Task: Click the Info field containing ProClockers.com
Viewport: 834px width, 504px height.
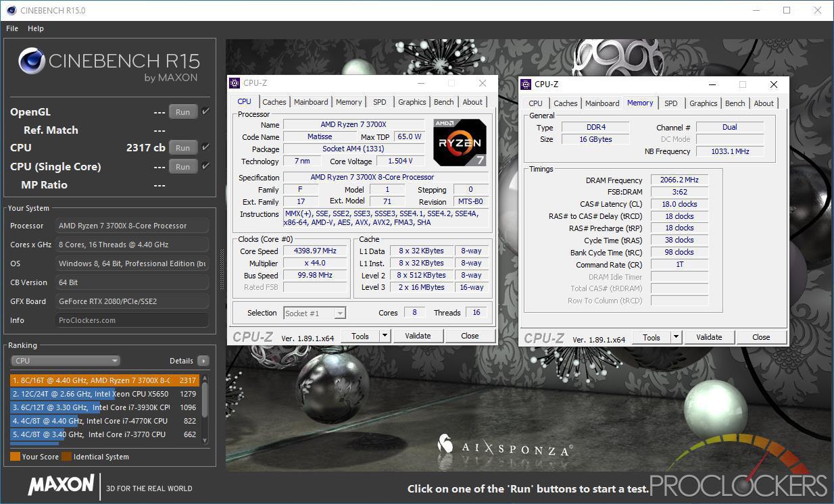Action: (x=132, y=320)
